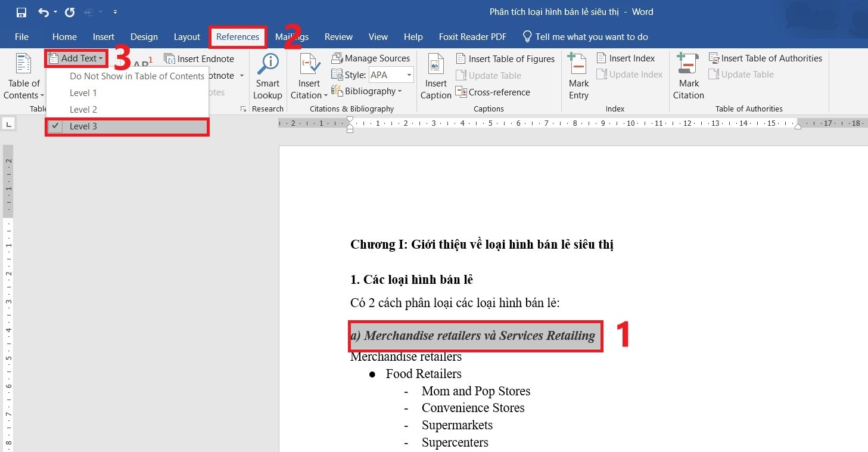Click the heading '1. Các loại hình bán lẻ'
Screen dimensions: 868x452
click(412, 280)
